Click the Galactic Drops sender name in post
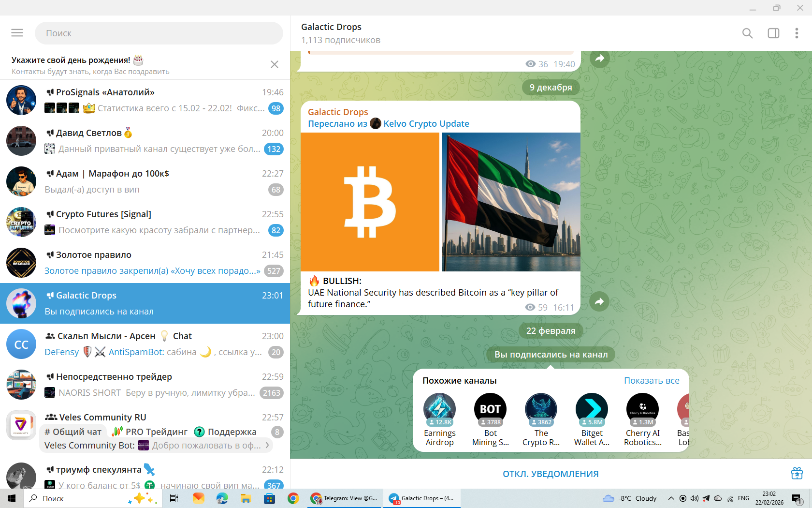Image resolution: width=812 pixels, height=508 pixels. click(338, 112)
